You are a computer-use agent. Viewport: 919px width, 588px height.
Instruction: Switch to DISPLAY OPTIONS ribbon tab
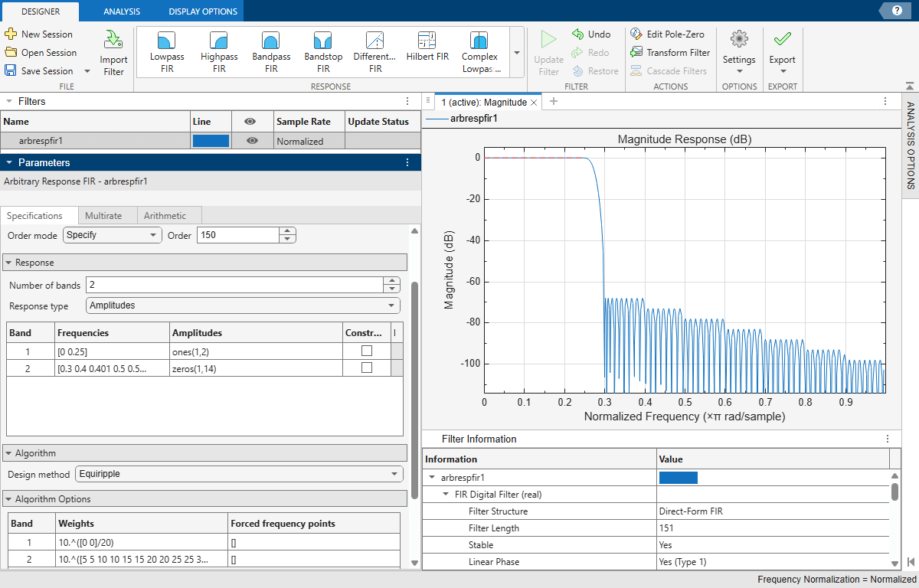coord(204,11)
